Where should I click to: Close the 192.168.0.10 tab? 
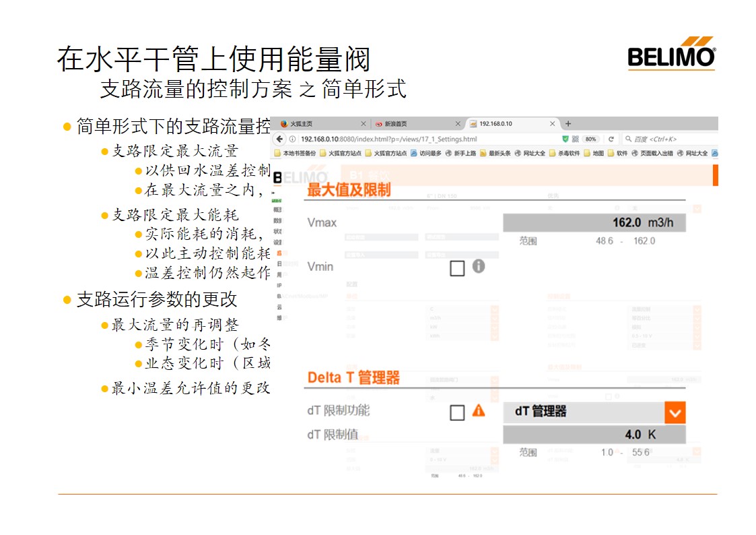[x=553, y=124]
